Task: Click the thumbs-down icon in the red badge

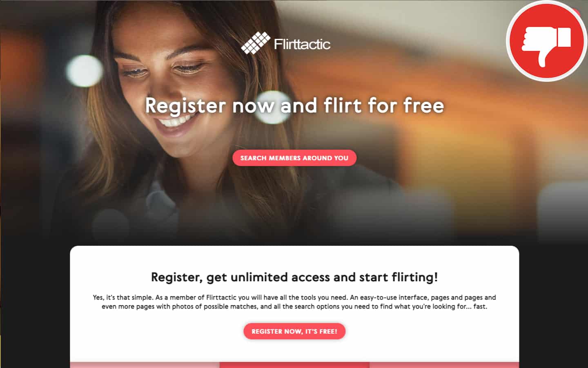Action: [547, 44]
